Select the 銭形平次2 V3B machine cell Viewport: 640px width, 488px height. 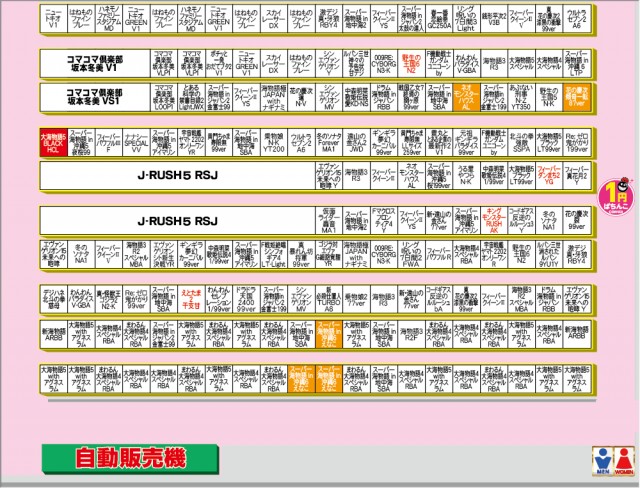(x=493, y=19)
